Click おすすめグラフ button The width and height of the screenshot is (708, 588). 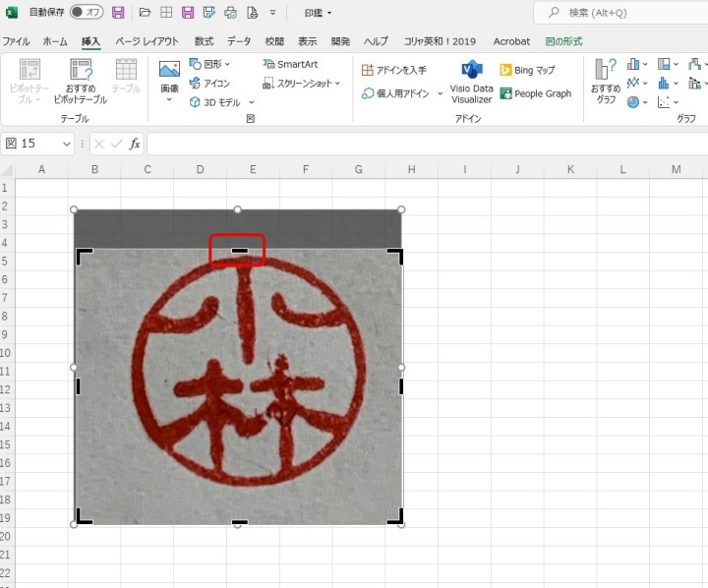[x=606, y=82]
